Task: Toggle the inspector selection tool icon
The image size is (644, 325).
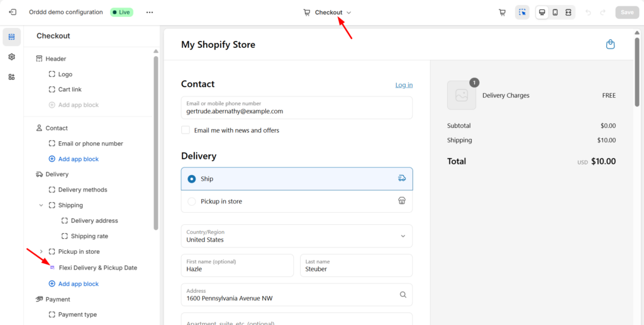Action: tap(522, 13)
